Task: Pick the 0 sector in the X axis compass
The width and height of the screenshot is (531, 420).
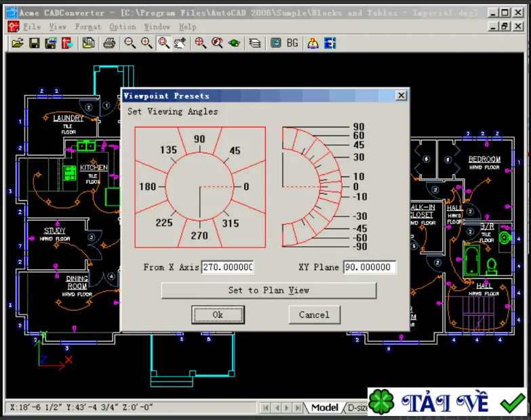Action: 246,187
